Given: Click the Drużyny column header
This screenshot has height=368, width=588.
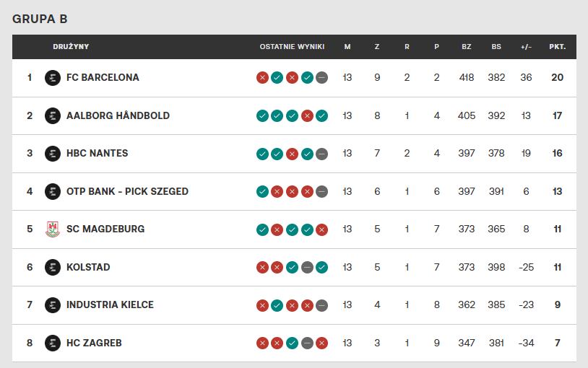Looking at the screenshot, I should (71, 47).
